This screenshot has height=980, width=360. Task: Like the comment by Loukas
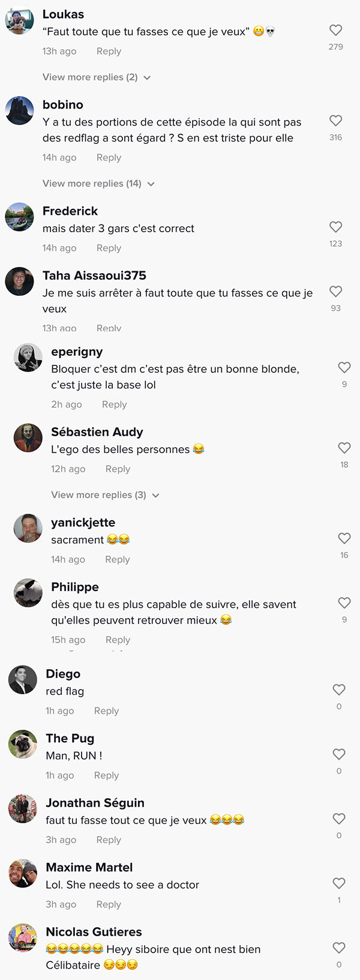click(x=336, y=30)
